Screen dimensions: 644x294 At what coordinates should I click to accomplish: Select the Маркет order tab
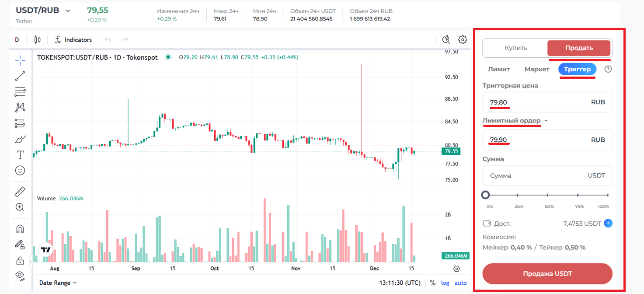coord(537,69)
